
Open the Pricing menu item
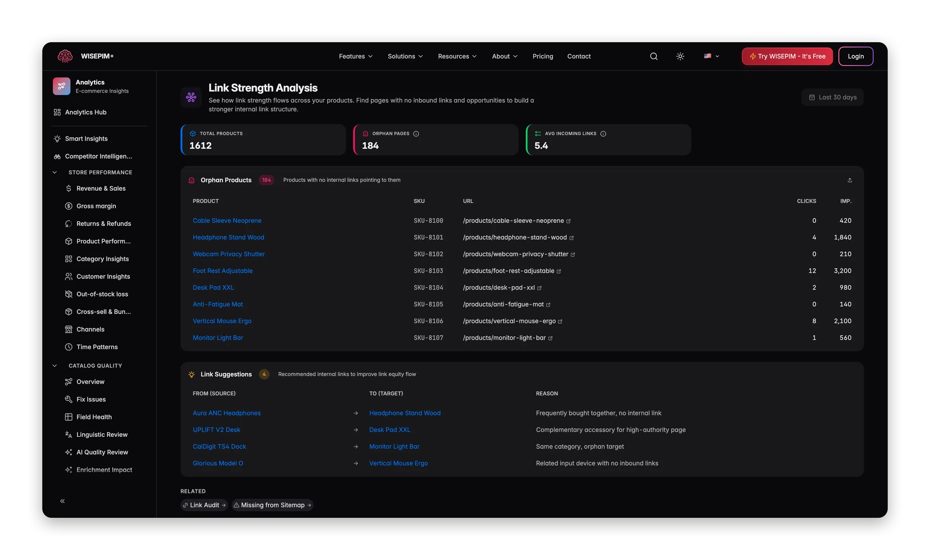point(542,56)
